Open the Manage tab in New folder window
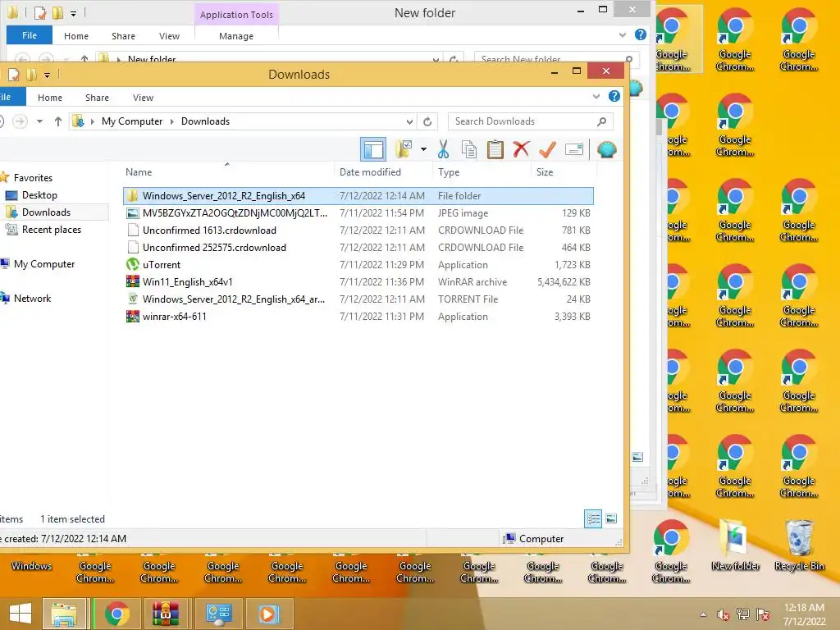The height and width of the screenshot is (630, 840). coord(235,36)
